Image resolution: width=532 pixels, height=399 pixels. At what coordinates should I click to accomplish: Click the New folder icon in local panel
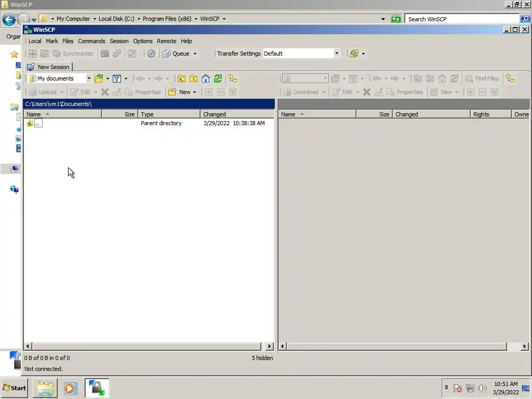[172, 92]
